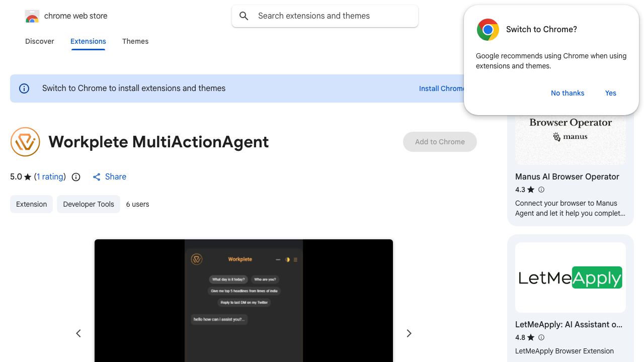
Task: Open the LetMeApply logo thumbnail
Action: pyautogui.click(x=571, y=278)
